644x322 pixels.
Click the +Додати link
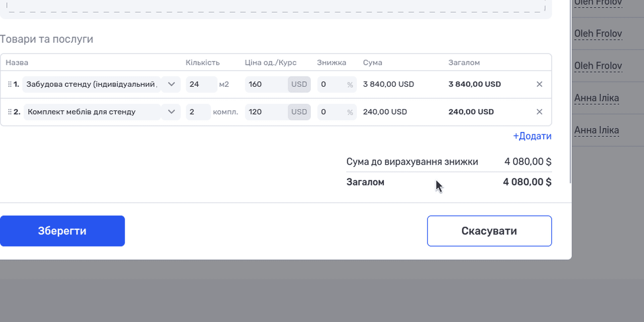pos(532,136)
